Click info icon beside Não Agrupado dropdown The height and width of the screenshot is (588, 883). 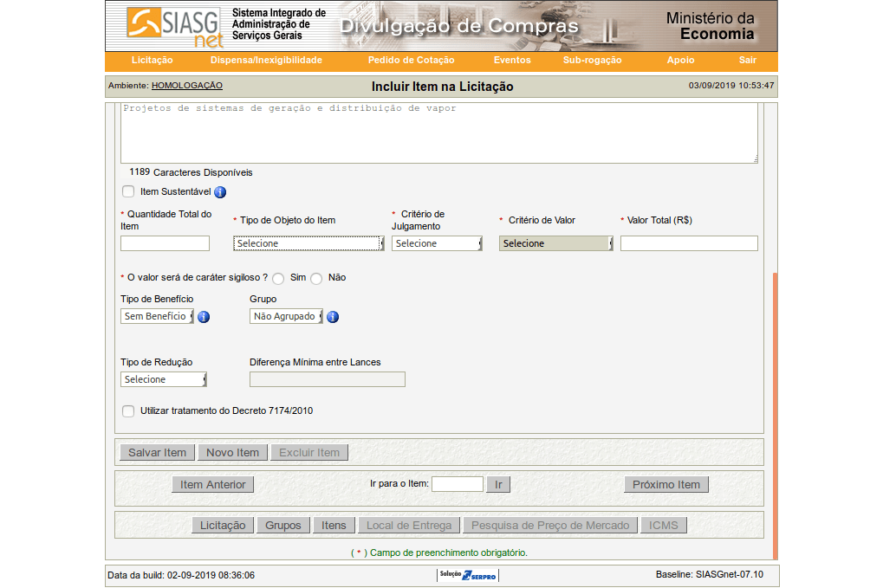point(333,317)
